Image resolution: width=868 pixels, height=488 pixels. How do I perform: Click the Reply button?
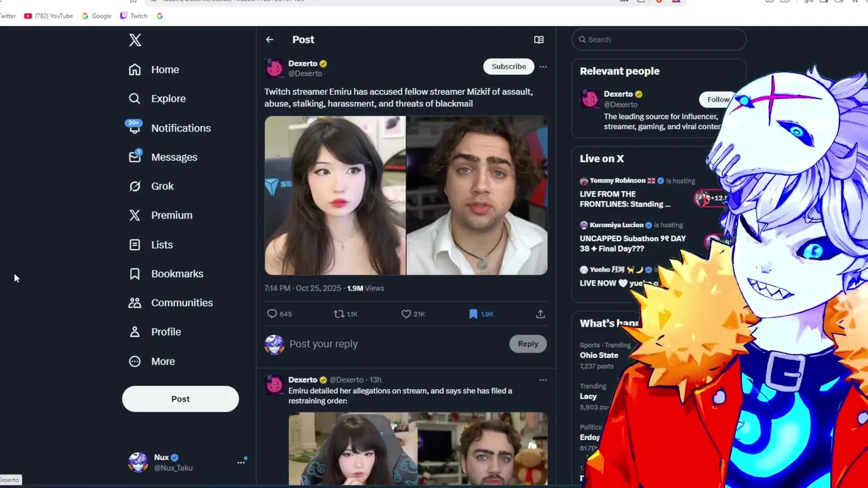coord(528,344)
